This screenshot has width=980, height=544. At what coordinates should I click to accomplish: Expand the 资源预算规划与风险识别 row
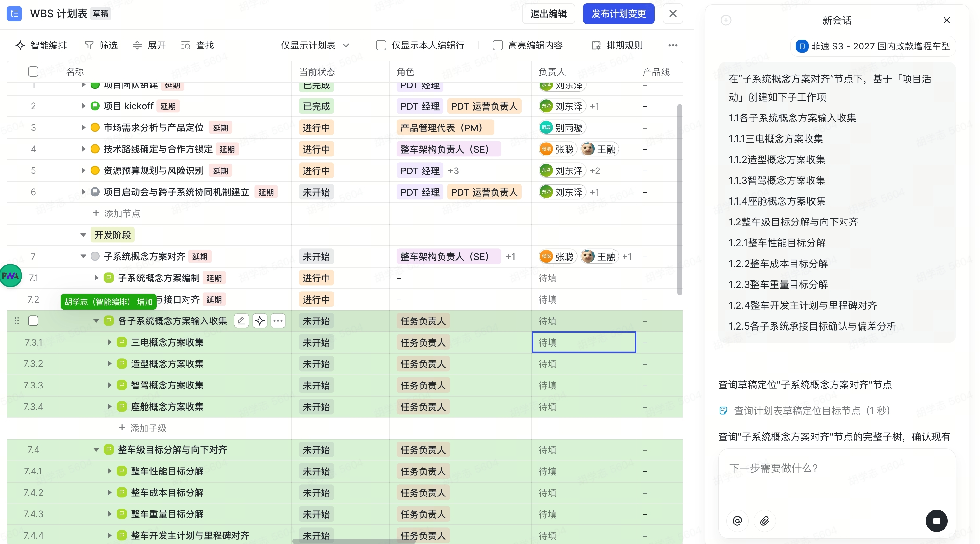pos(83,171)
